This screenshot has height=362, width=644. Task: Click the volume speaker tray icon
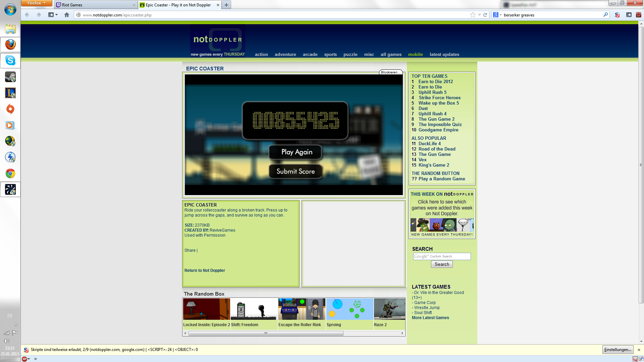(x=6, y=341)
